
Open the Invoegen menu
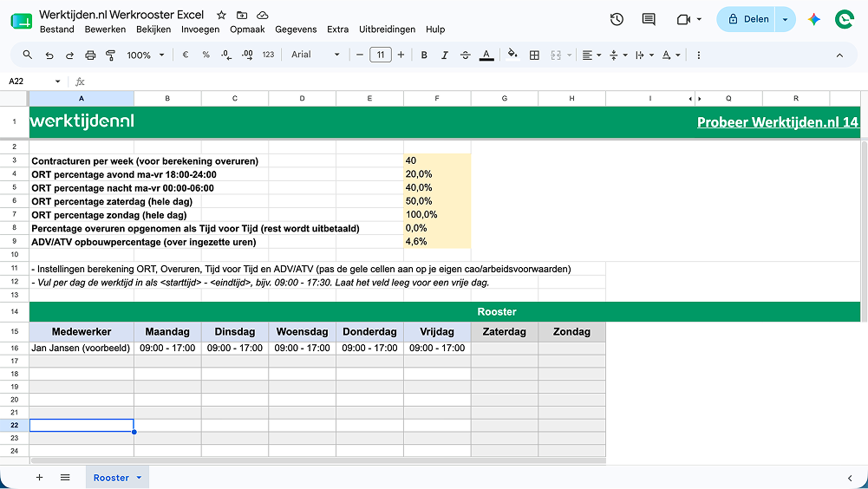click(200, 29)
